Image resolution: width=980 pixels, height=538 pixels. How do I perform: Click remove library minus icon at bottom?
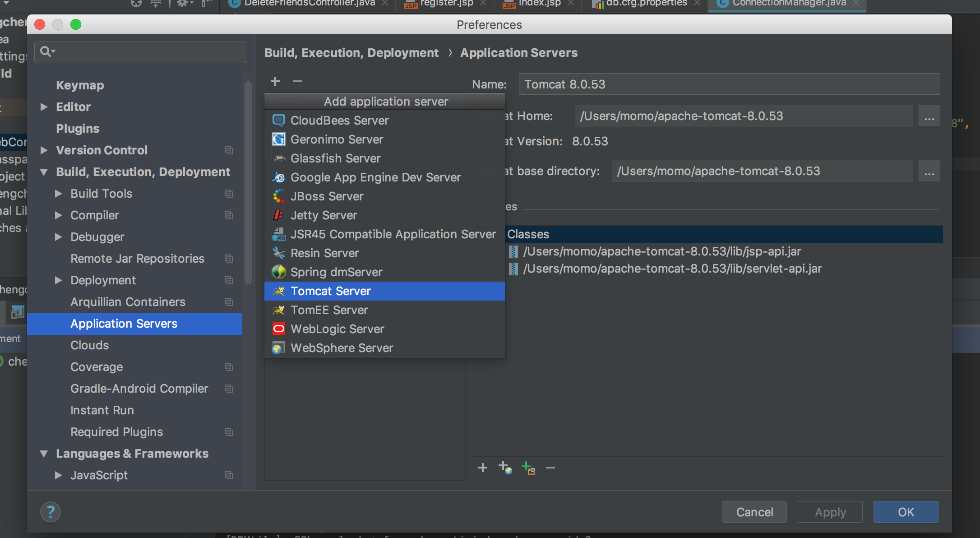[x=550, y=468]
